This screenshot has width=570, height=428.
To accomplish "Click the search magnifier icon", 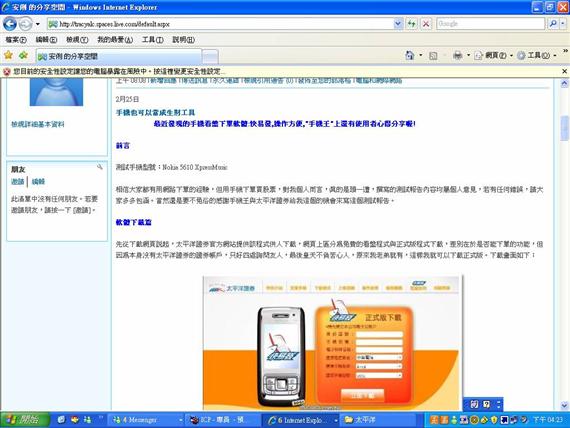I will pos(553,24).
